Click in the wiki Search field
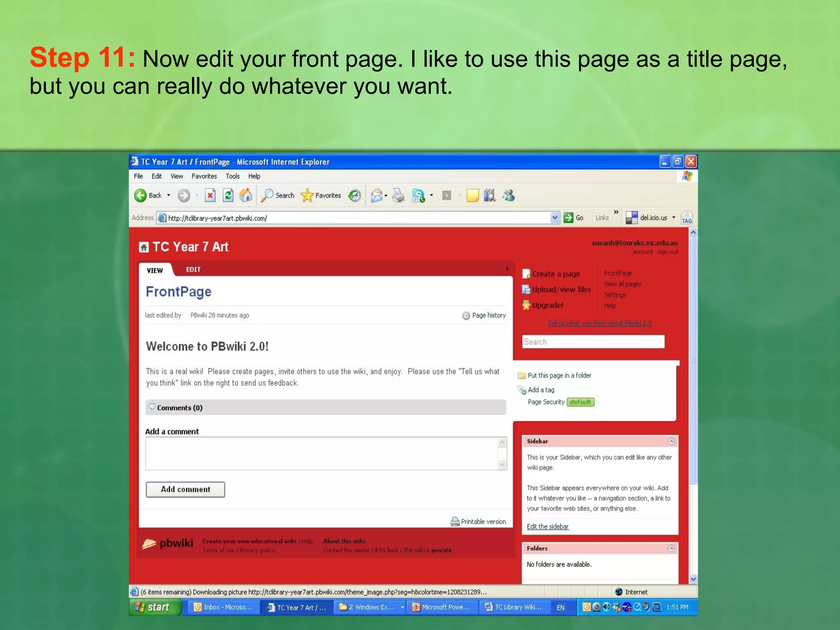The image size is (840, 630). coord(593,342)
